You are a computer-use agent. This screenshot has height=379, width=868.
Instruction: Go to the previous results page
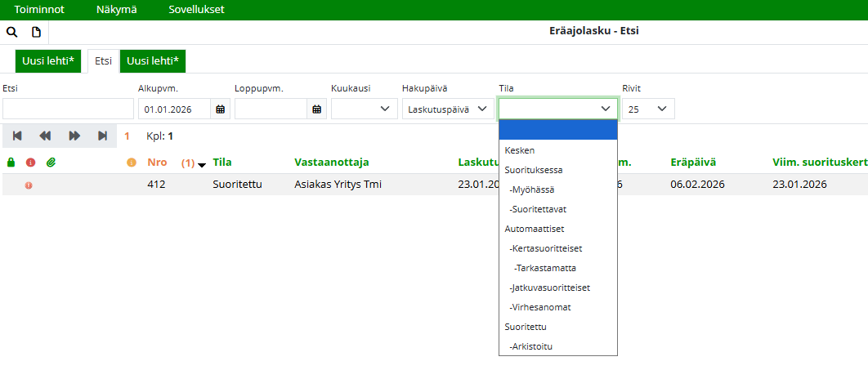point(46,136)
